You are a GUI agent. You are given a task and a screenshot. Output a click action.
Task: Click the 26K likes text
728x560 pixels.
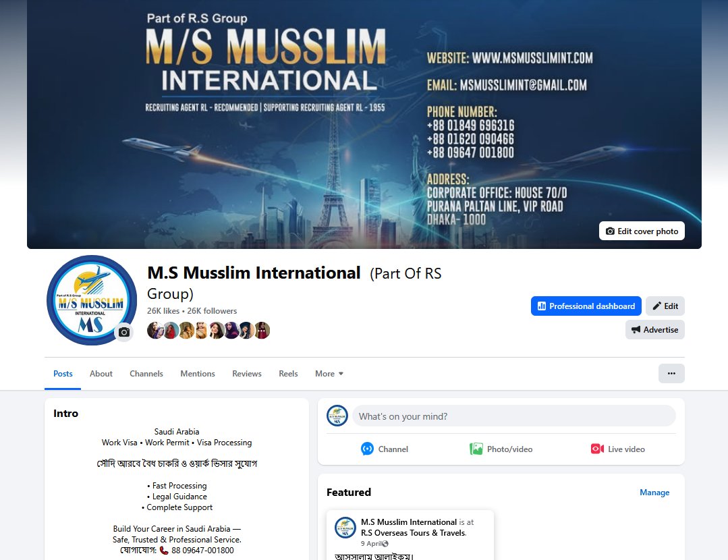163,310
